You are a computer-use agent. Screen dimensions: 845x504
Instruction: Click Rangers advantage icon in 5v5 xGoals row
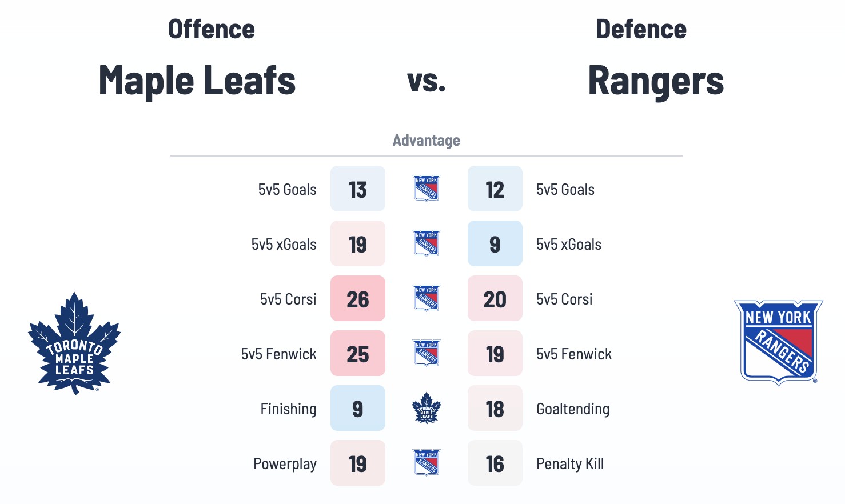tap(427, 243)
